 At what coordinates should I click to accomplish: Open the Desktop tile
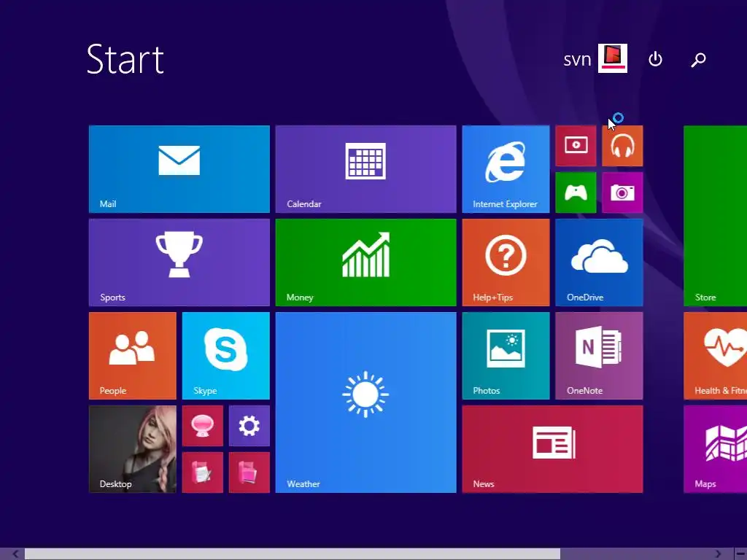[x=133, y=449]
